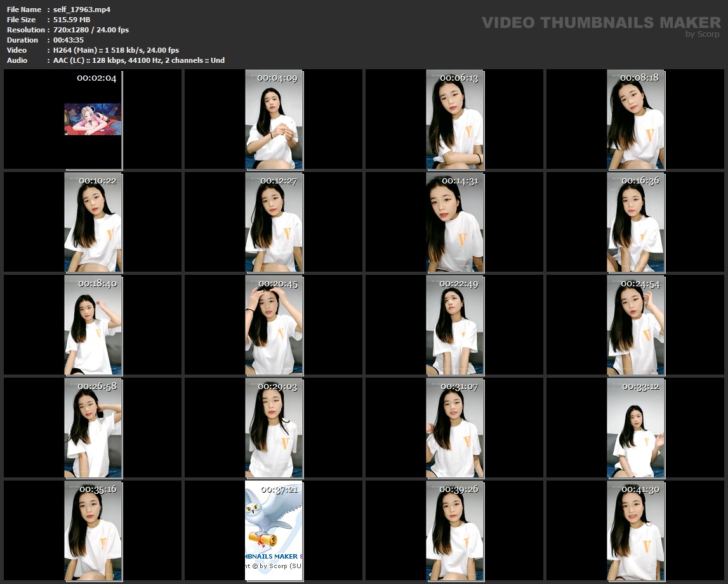Click the VIDEO THUMBNAILS MAKER watermark title
728x584 pixels.
pos(600,23)
